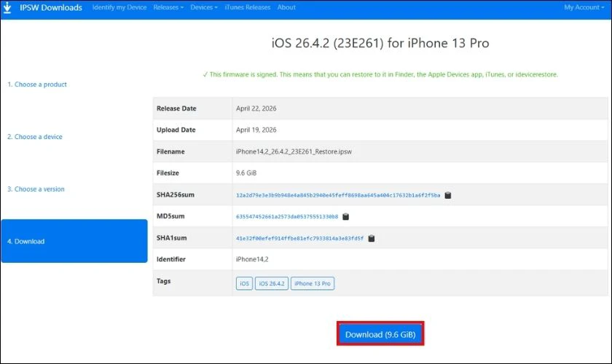The height and width of the screenshot is (364, 612).
Task: Go back to step 2 Choose a device
Action: (x=35, y=137)
